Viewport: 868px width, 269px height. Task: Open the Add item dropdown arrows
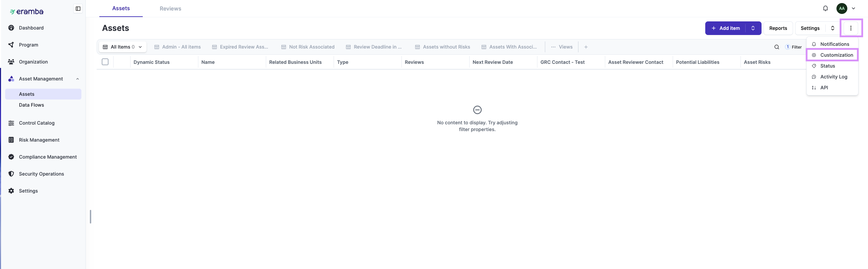pyautogui.click(x=753, y=28)
